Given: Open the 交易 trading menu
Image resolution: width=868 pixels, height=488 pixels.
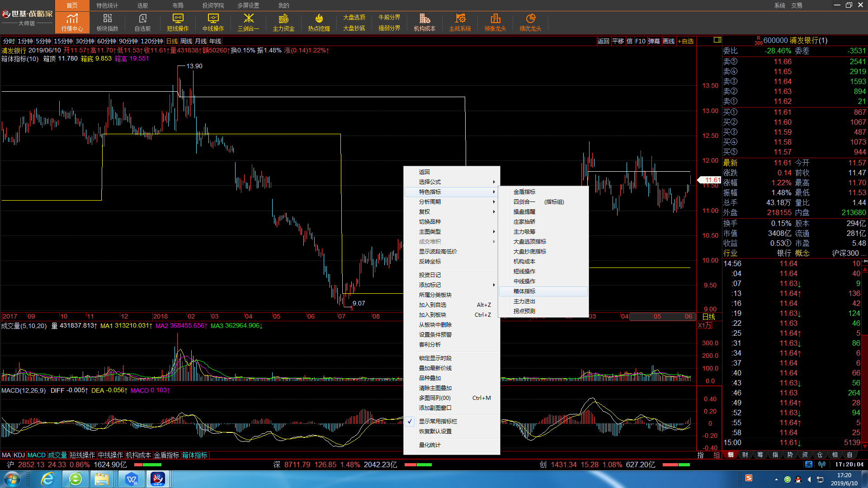Looking at the screenshot, I should click(797, 5).
